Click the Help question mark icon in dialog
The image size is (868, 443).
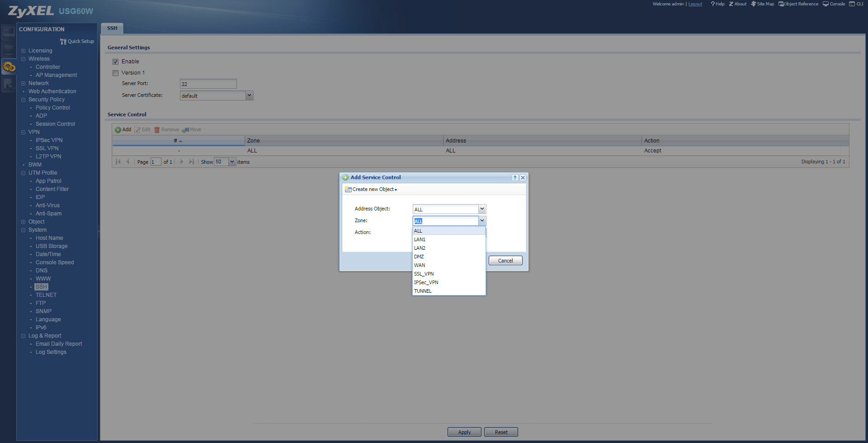(x=515, y=178)
